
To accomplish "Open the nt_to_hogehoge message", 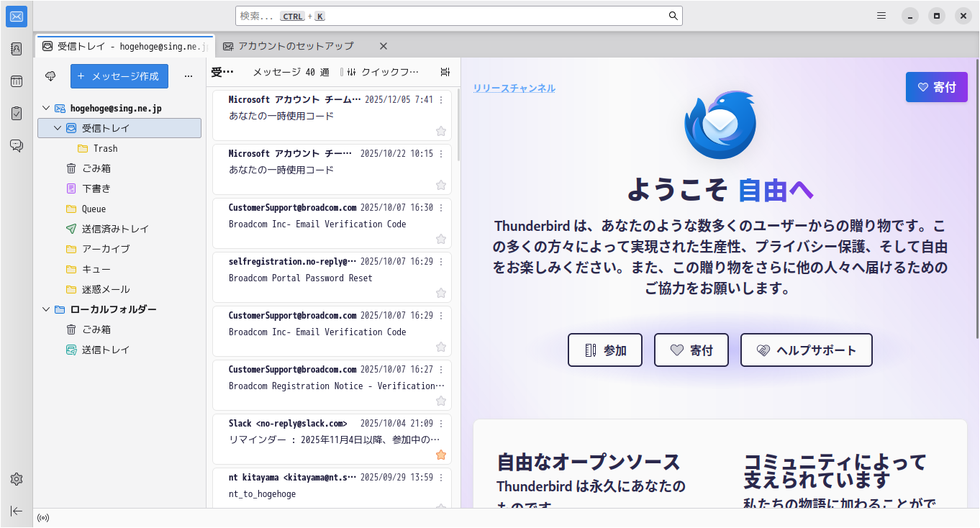I will pyautogui.click(x=332, y=488).
